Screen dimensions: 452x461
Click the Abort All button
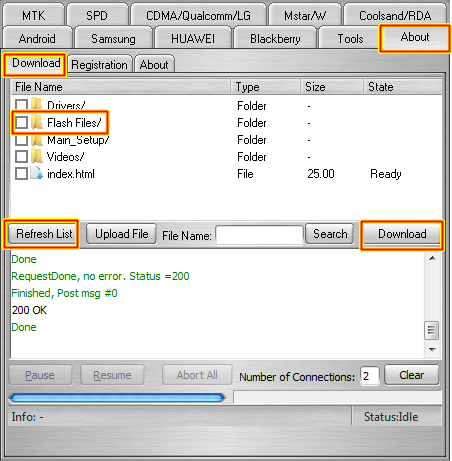coord(197,375)
